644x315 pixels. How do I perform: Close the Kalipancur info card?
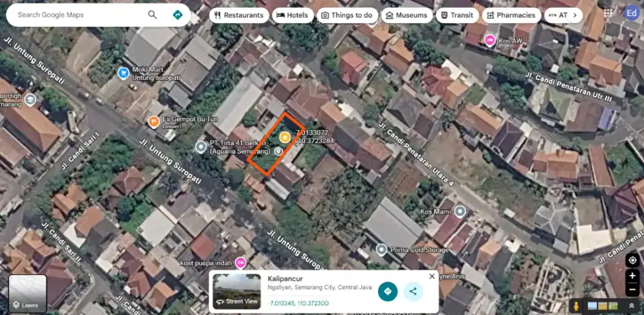click(x=431, y=276)
